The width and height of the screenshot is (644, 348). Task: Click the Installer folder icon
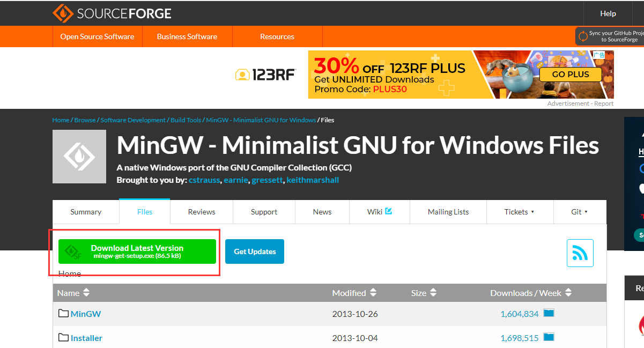point(64,337)
